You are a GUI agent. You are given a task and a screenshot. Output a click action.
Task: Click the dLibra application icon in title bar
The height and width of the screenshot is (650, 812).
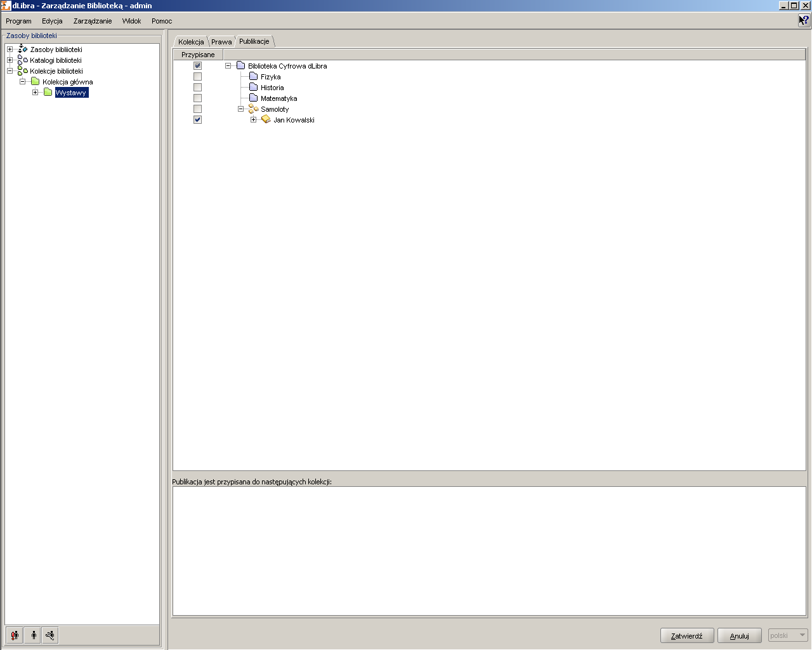(6, 6)
